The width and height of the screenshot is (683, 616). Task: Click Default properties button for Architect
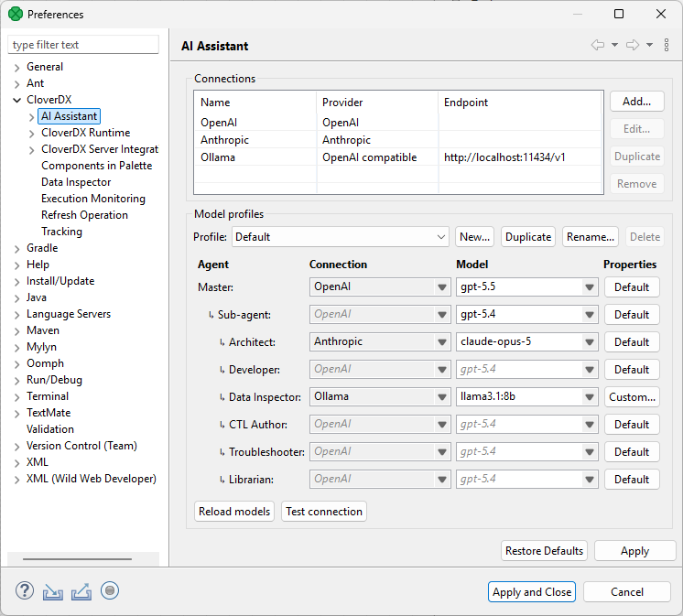click(632, 342)
